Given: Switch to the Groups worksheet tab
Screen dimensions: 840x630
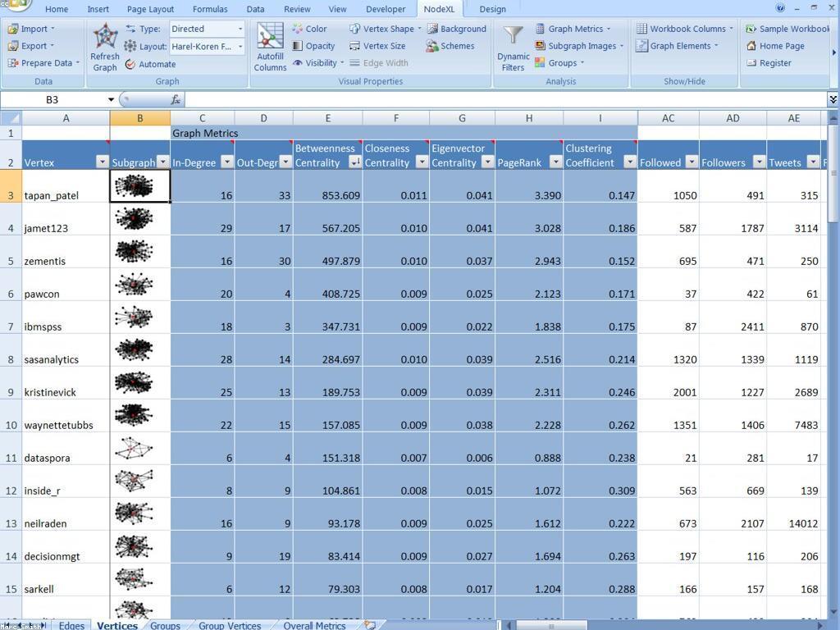Looking at the screenshot, I should pos(165,625).
